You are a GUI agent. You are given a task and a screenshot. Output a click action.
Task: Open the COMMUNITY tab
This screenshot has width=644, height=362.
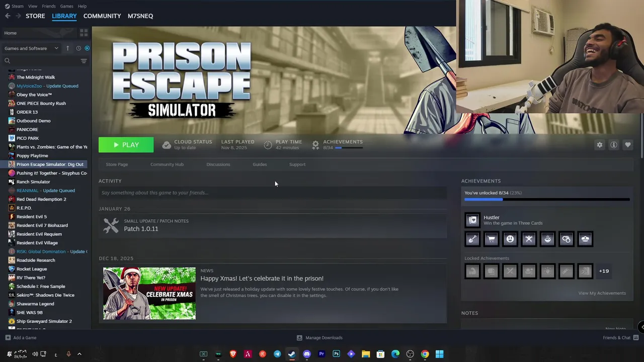click(x=102, y=16)
